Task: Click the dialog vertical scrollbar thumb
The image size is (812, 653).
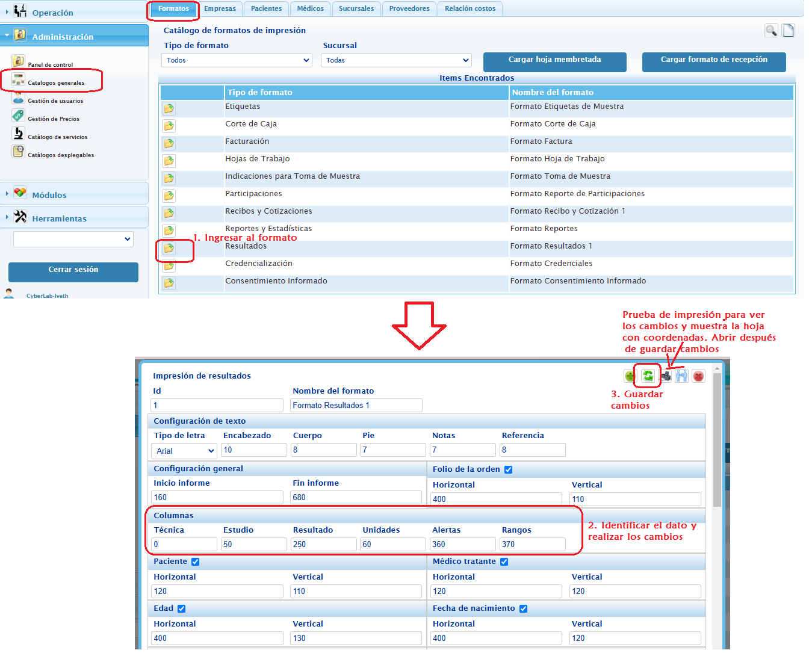Action: 717,439
